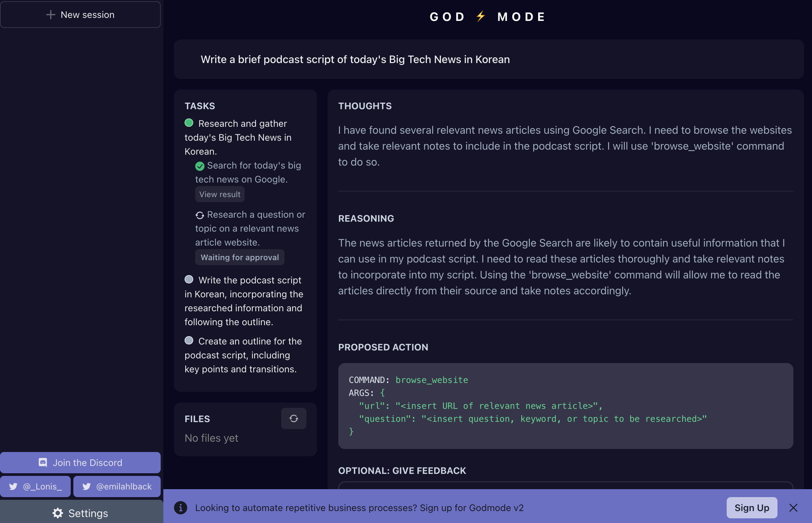Click the Waiting for approval badge
812x523 pixels.
(x=240, y=257)
